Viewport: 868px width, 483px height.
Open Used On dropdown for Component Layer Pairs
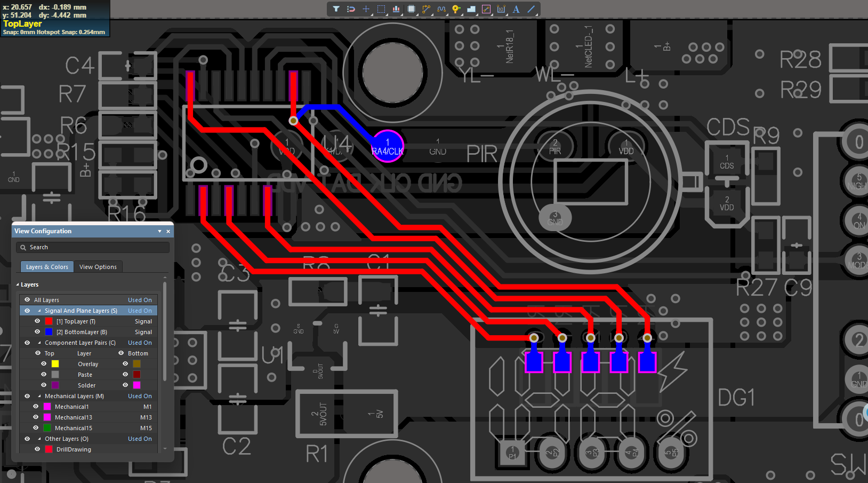pyautogui.click(x=140, y=343)
